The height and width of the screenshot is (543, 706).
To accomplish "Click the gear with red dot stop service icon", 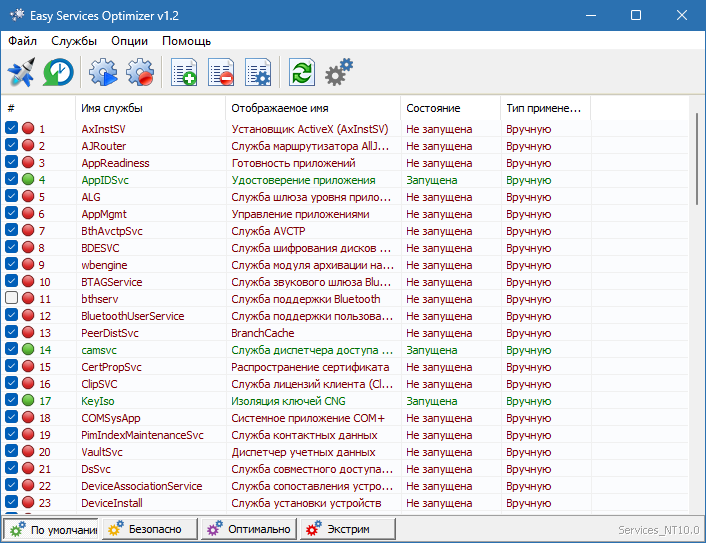I will click(140, 72).
